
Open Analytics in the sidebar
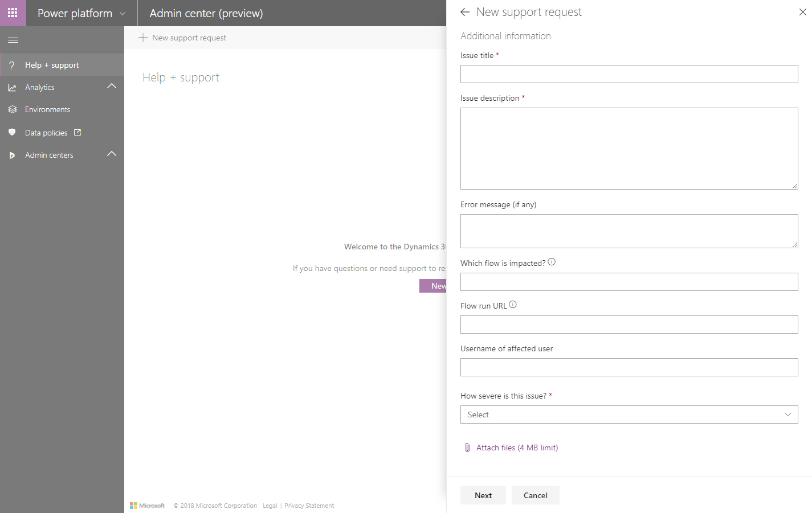[40, 87]
